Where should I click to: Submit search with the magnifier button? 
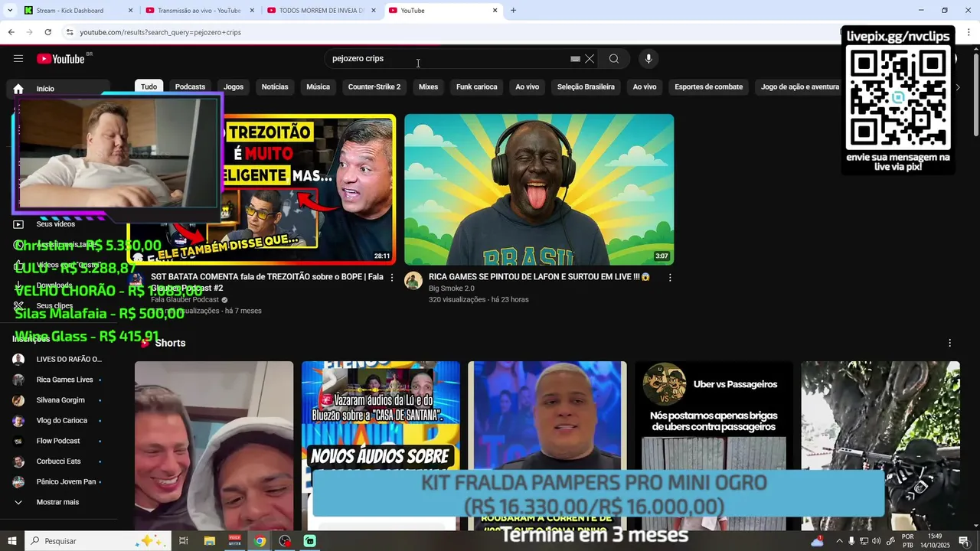pos(614,59)
